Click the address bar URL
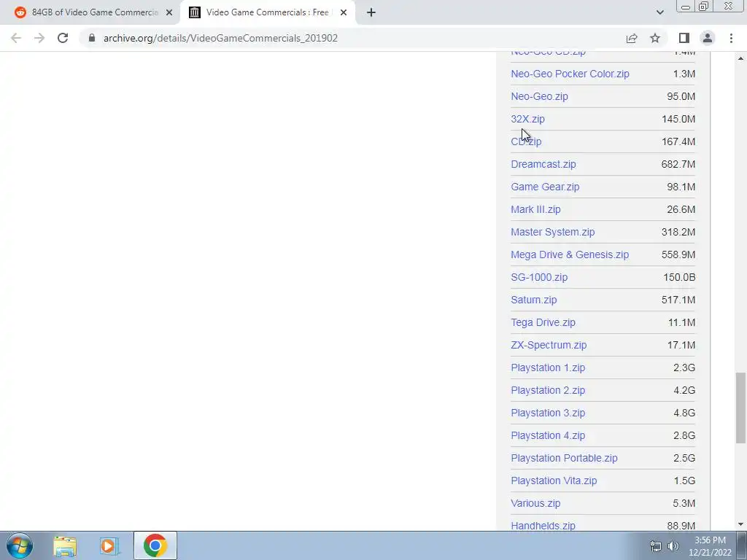This screenshot has width=747, height=560. coord(220,38)
